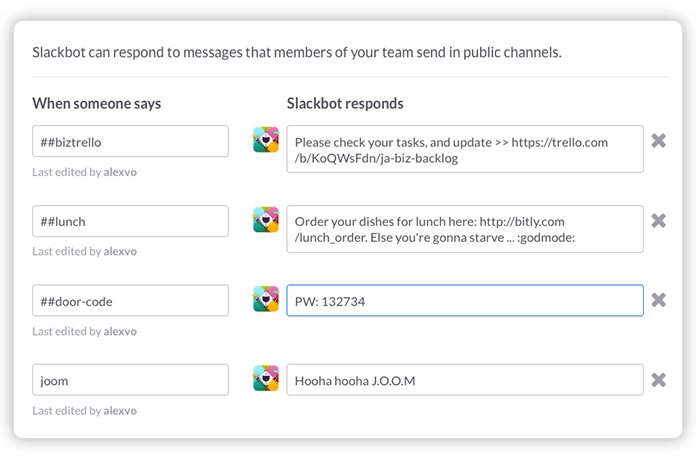This screenshot has height=462, width=696.
Task: Remove the ##lunch response with X
Action: (658, 221)
